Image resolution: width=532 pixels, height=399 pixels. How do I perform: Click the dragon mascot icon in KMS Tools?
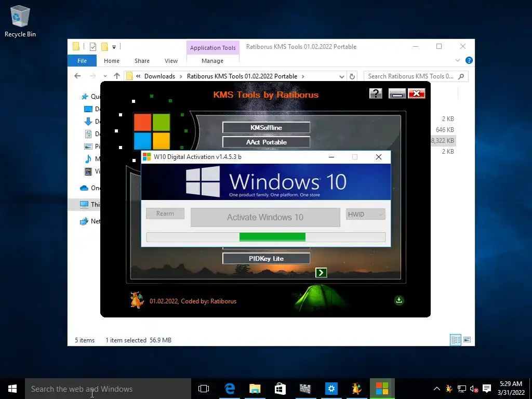point(137,300)
